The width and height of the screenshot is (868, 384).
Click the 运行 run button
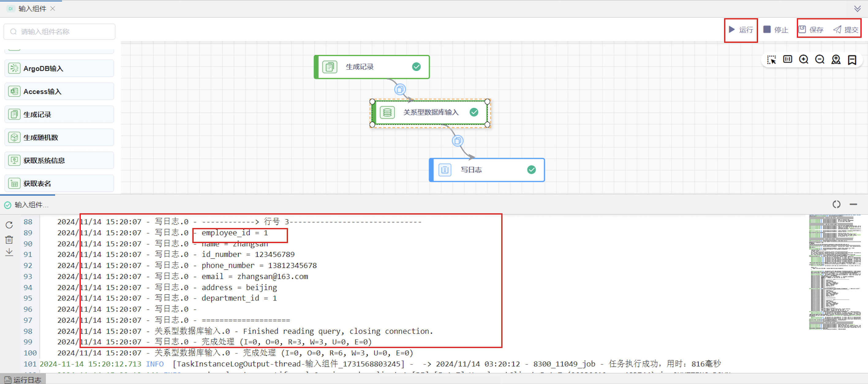click(x=741, y=30)
